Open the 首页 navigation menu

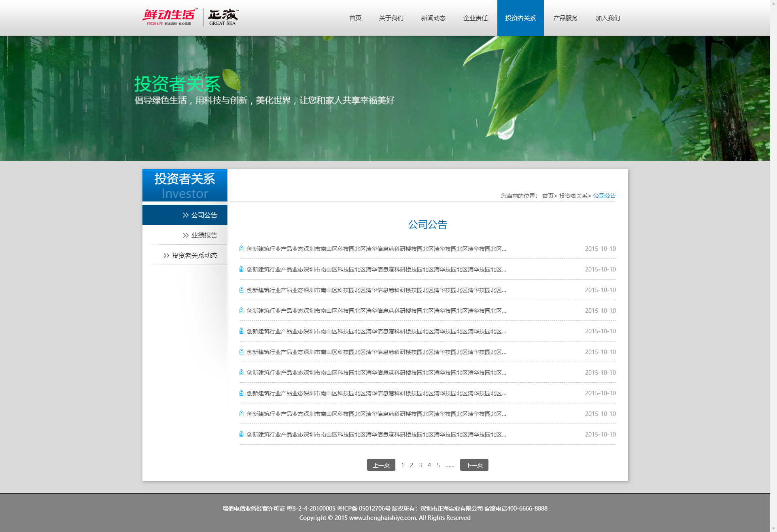(355, 18)
